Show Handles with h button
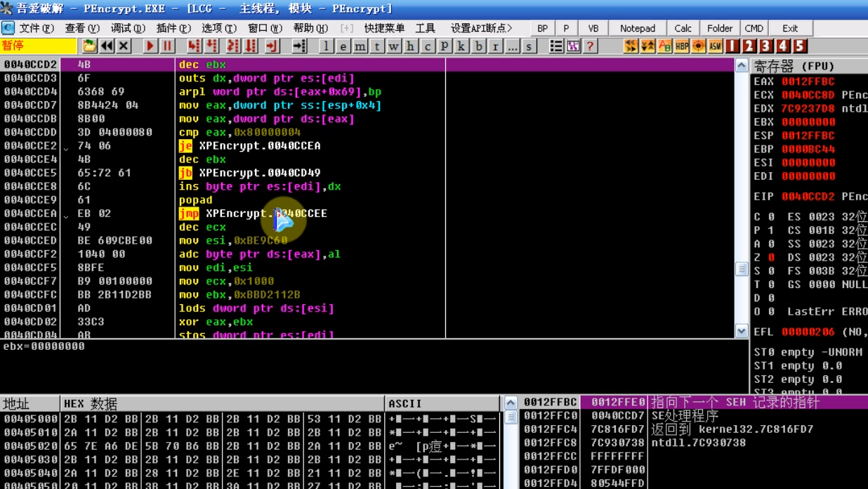This screenshot has height=489, width=868. click(410, 46)
